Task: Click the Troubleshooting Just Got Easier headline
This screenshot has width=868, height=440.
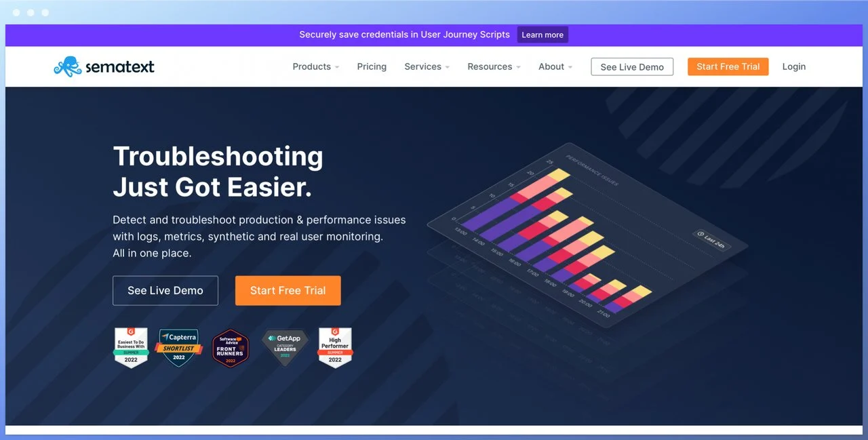Action: point(218,171)
